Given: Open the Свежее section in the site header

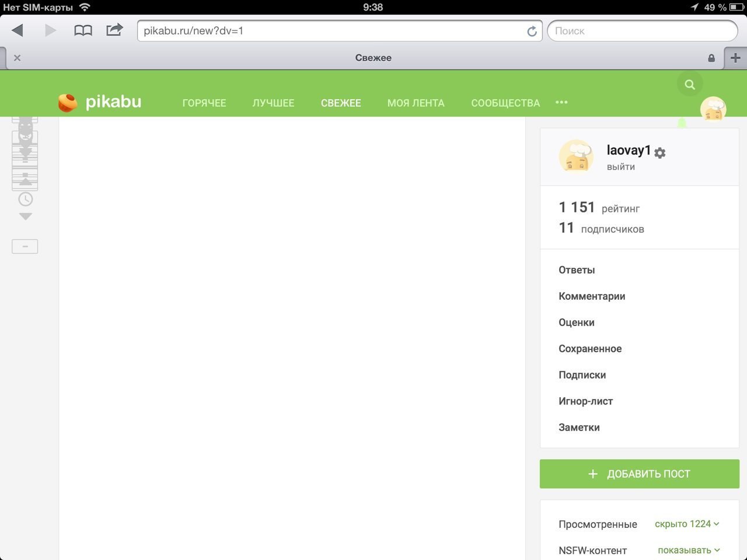Looking at the screenshot, I should click(x=341, y=103).
